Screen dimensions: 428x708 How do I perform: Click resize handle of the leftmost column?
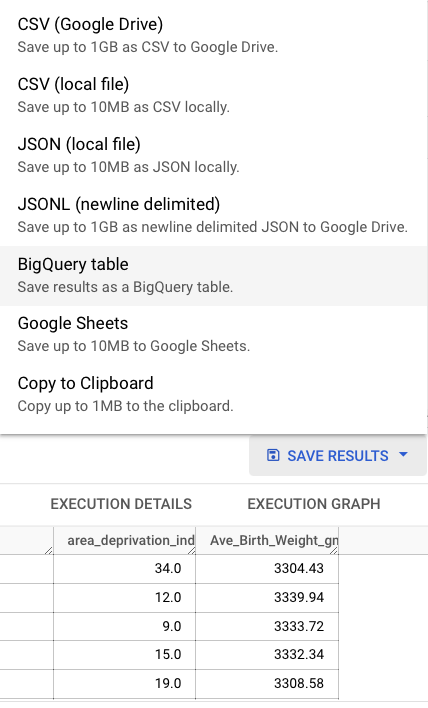(x=49, y=550)
